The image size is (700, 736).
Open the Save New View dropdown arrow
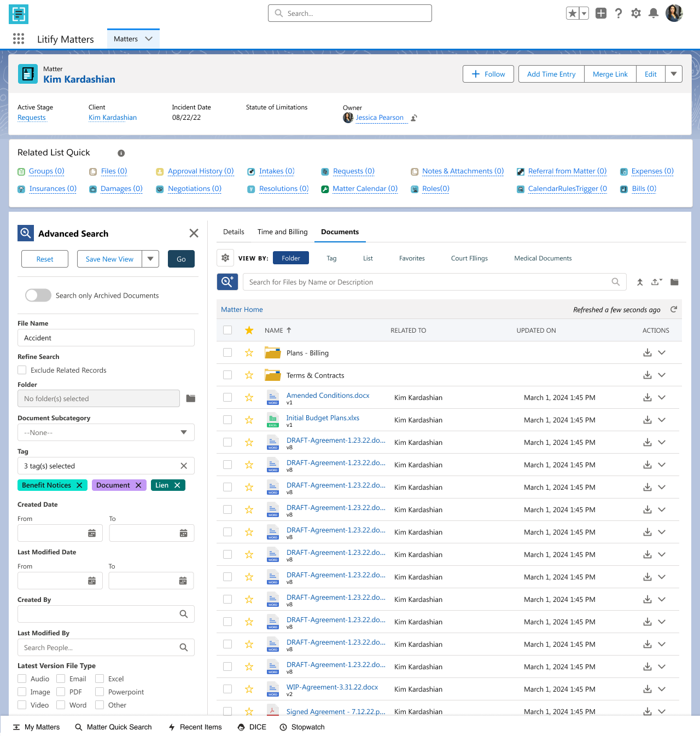(150, 259)
